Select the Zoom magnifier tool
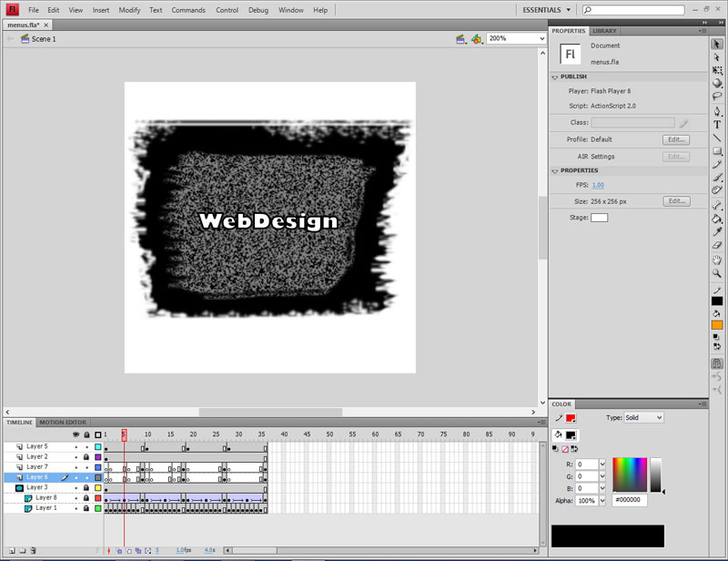Viewport: 728px width, 561px height. 717,273
